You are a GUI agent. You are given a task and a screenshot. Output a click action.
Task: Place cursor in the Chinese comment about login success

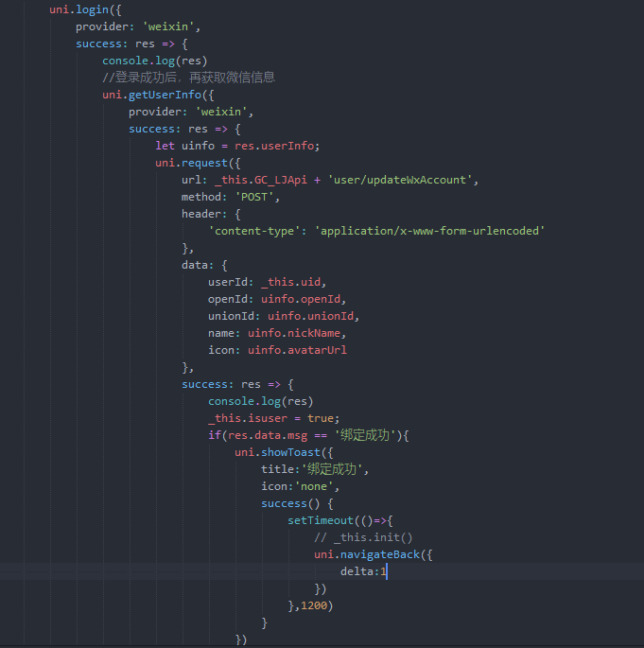pos(188,78)
